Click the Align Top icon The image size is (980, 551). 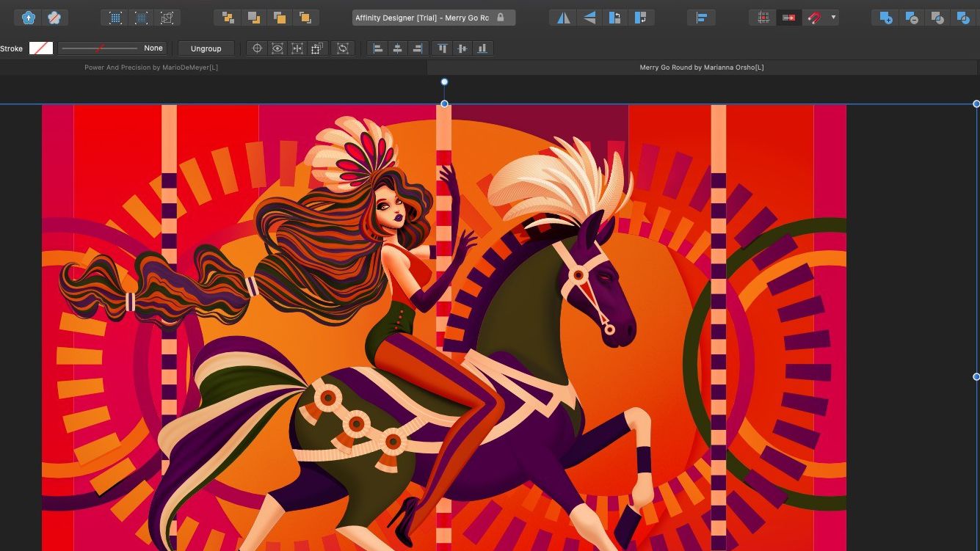tap(443, 48)
